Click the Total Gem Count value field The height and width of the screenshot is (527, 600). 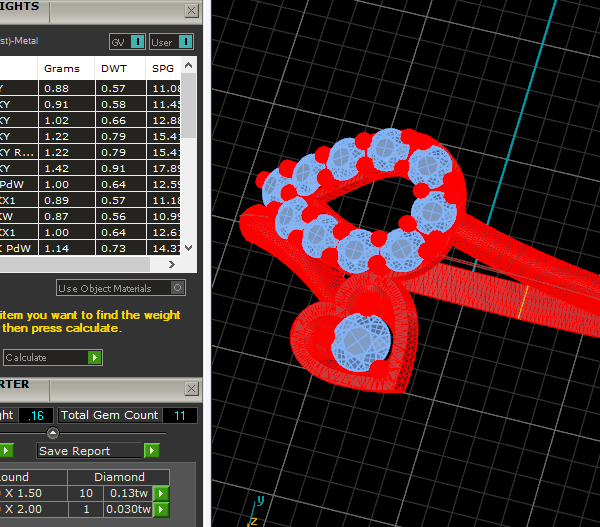coord(175,415)
